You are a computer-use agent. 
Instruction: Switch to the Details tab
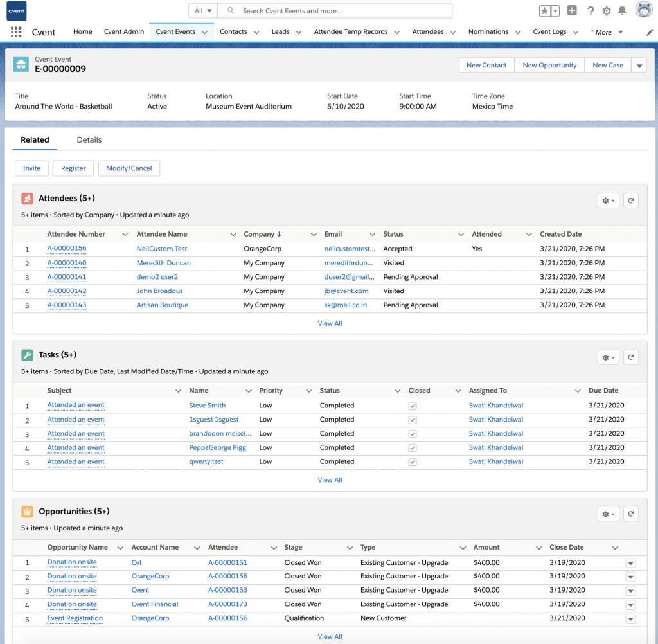click(x=89, y=139)
